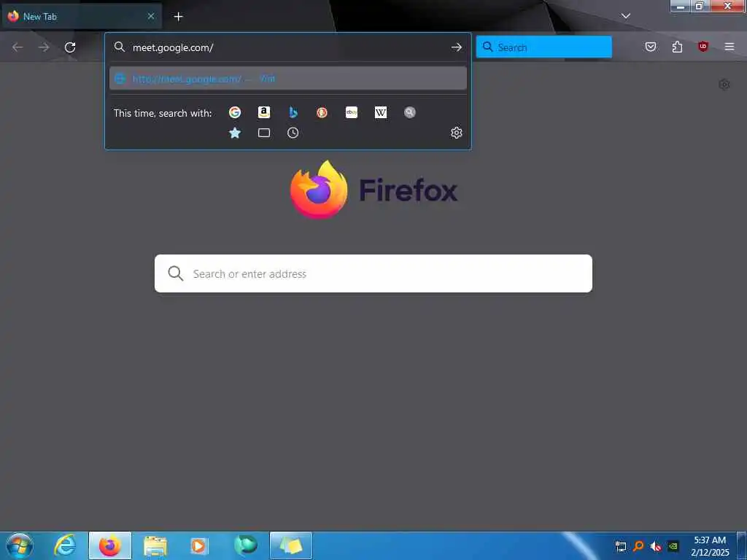Search this time with eBay
This screenshot has height=560, width=747.
pyautogui.click(x=352, y=112)
